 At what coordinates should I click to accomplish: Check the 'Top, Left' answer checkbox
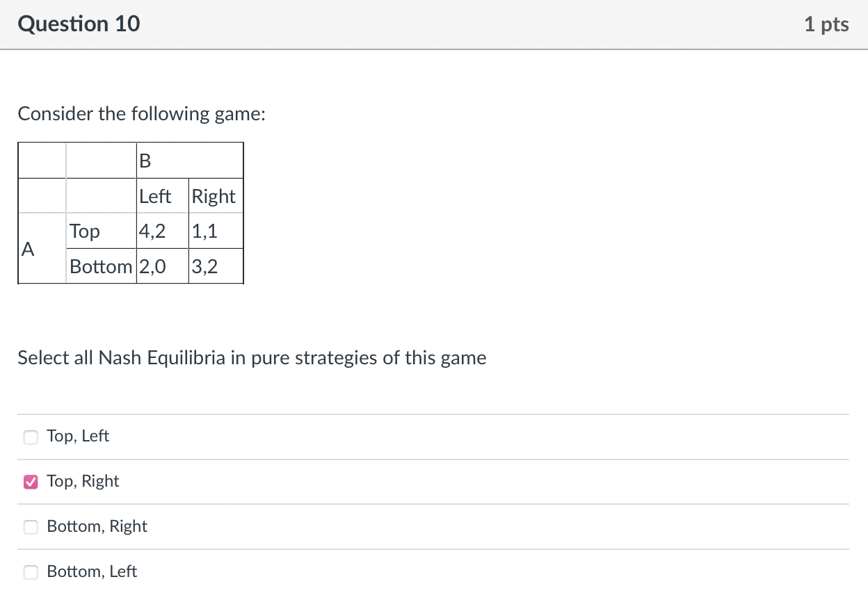(x=31, y=437)
